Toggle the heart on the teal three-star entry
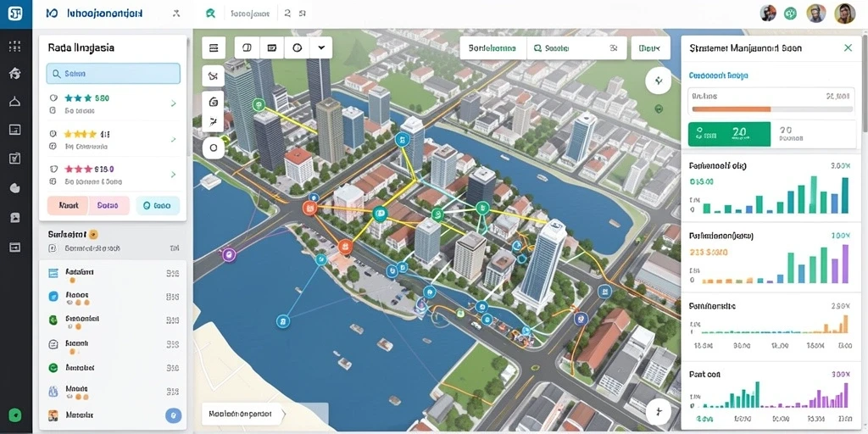This screenshot has height=434, width=868. pos(53,98)
